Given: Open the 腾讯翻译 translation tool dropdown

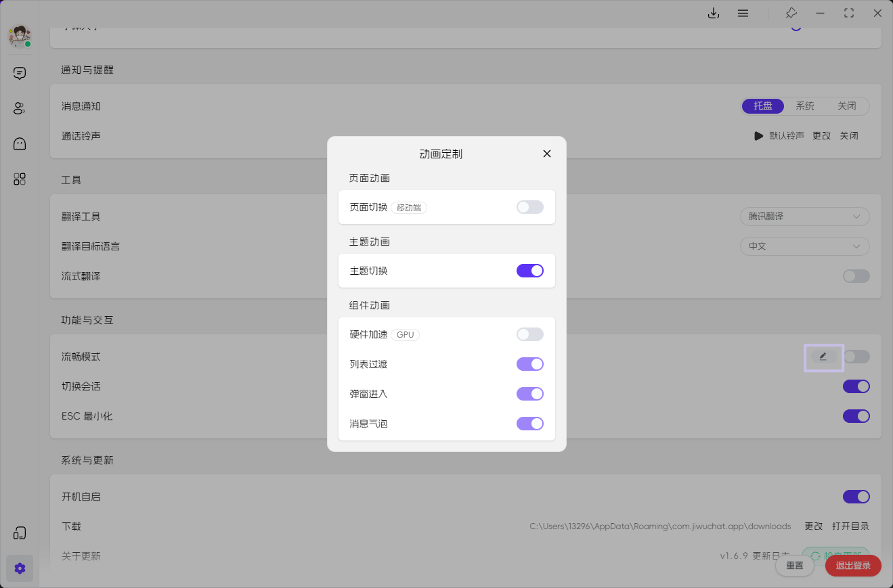Looking at the screenshot, I should (804, 217).
